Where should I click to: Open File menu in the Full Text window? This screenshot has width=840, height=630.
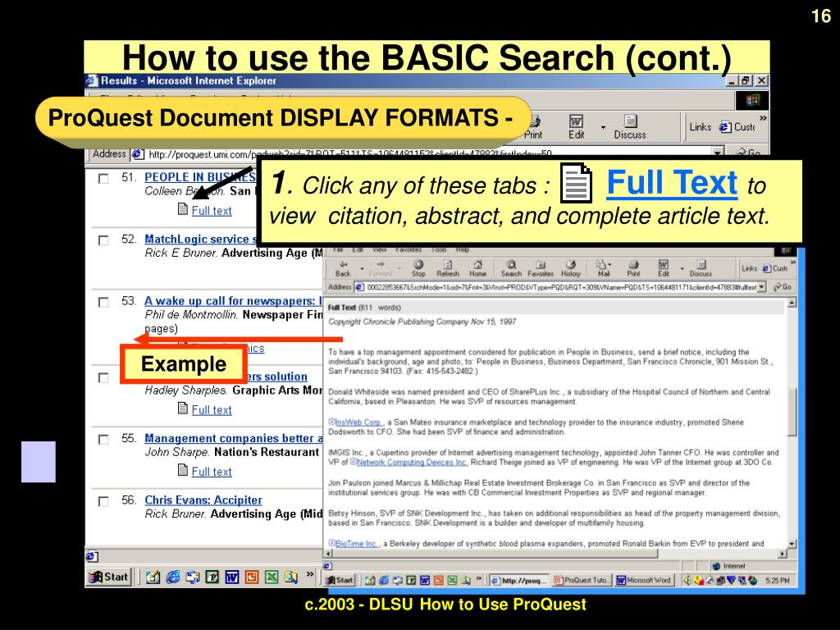338,249
